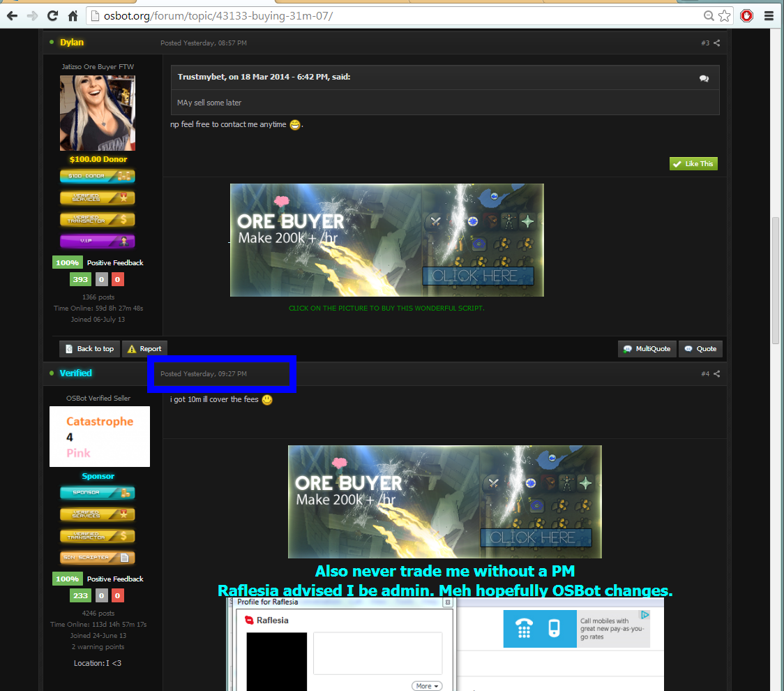View Verified's 233 positive feedback count
This screenshot has height=691, width=784.
coord(80,595)
